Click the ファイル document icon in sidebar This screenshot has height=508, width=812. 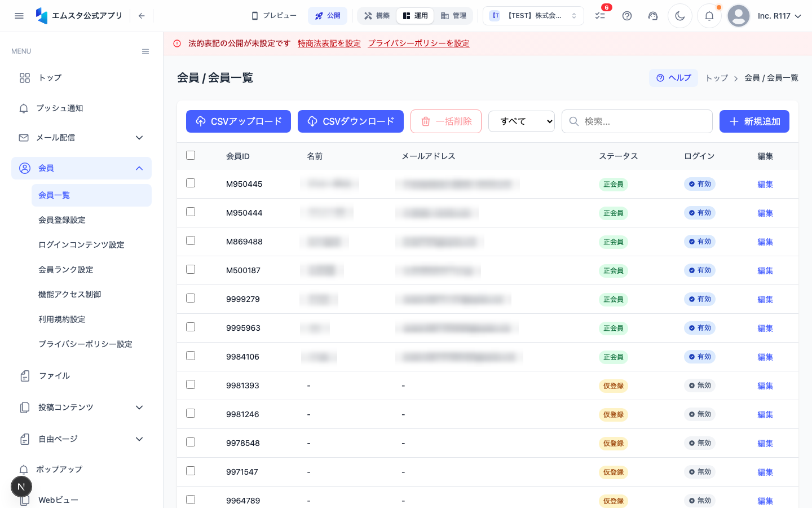(x=25, y=376)
